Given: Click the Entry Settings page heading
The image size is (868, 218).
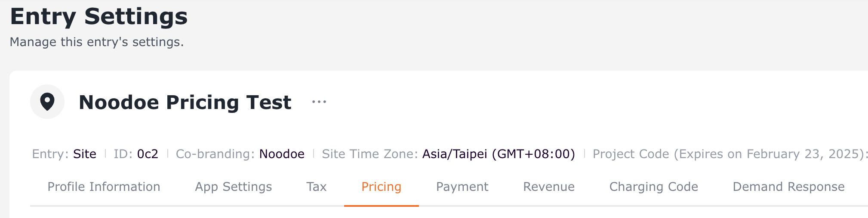Looking at the screenshot, I should point(99,16).
